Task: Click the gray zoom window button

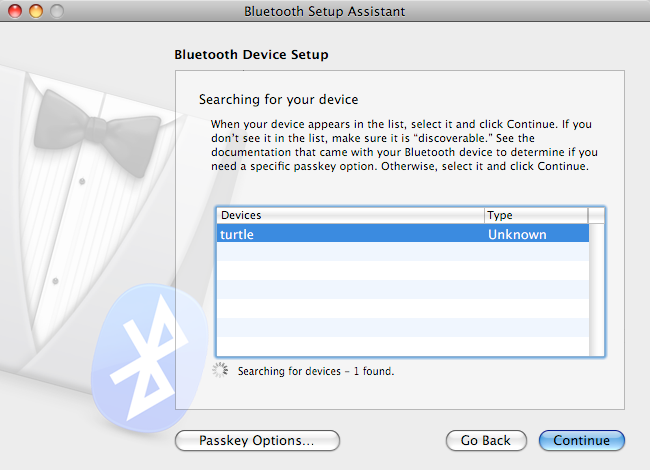Action: 55,11
